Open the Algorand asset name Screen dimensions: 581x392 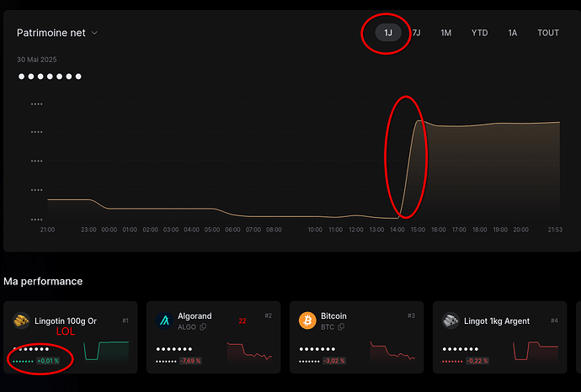point(195,316)
